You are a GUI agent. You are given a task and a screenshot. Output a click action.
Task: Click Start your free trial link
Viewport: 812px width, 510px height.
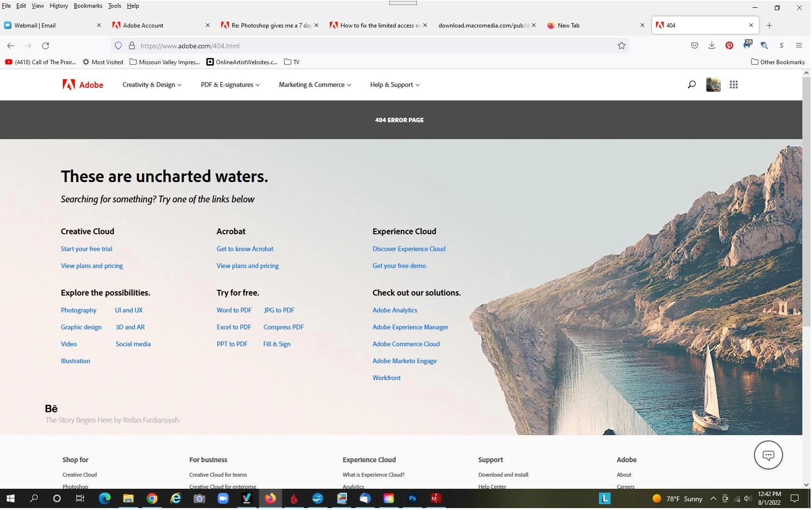coord(86,249)
